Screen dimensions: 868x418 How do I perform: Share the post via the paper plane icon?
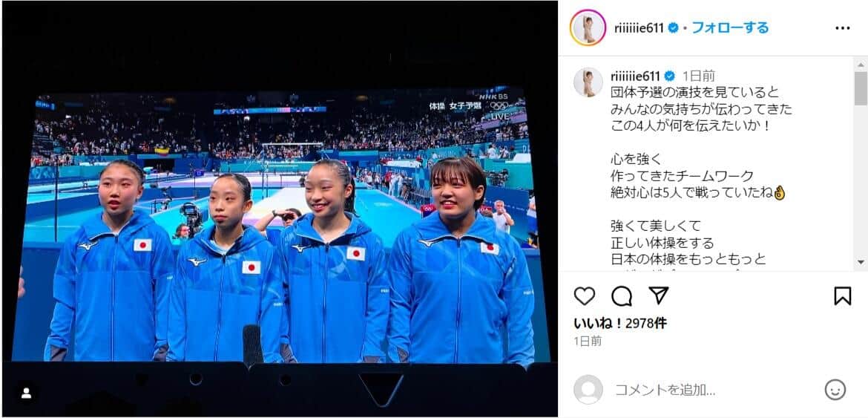click(x=659, y=295)
